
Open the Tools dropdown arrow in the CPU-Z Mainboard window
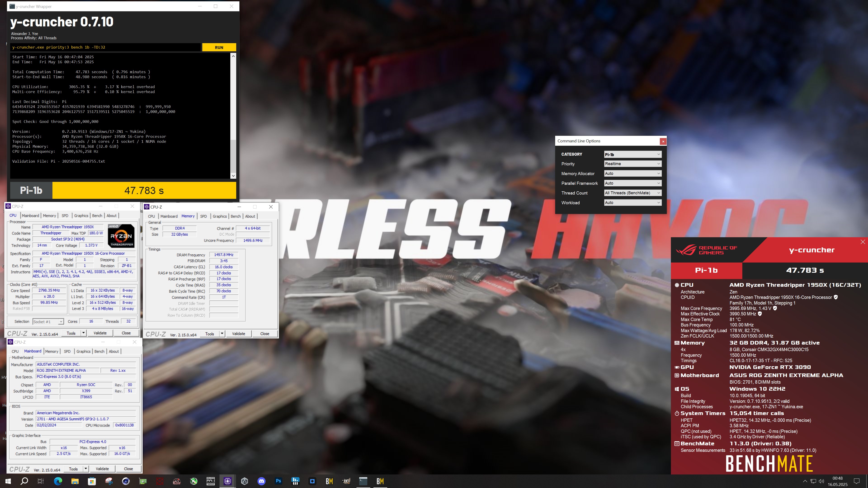86,469
